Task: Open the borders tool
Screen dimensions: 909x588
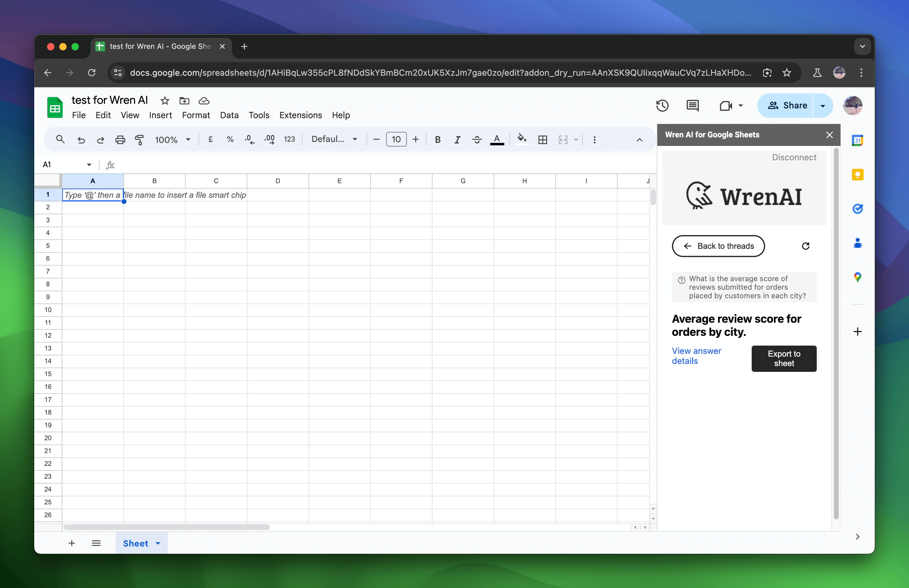Action: point(542,140)
